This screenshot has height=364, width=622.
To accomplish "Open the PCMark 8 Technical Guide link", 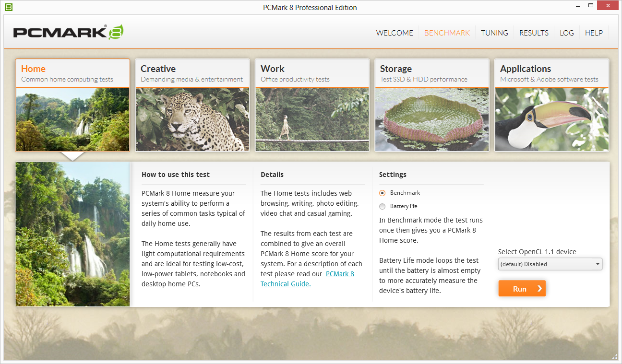I will point(307,279).
